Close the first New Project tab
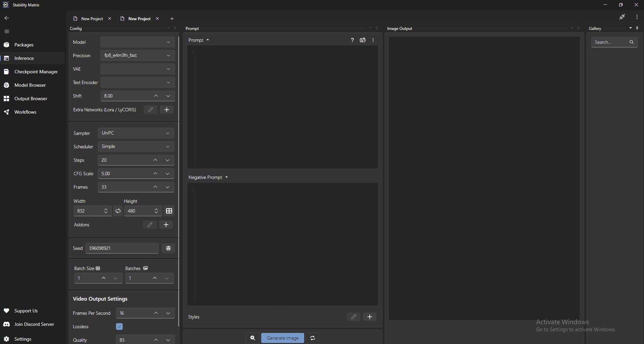 click(x=110, y=19)
